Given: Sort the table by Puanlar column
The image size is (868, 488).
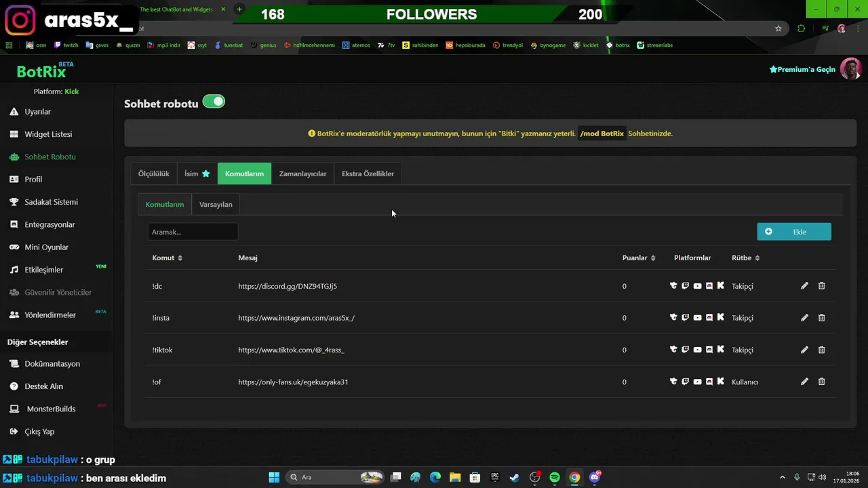Looking at the screenshot, I should 639,258.
